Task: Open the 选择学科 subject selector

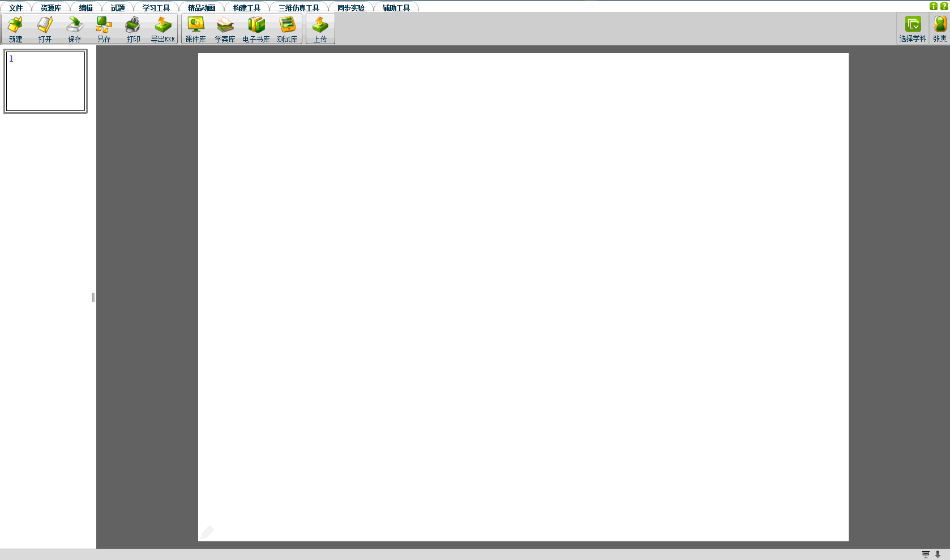Action: click(913, 29)
